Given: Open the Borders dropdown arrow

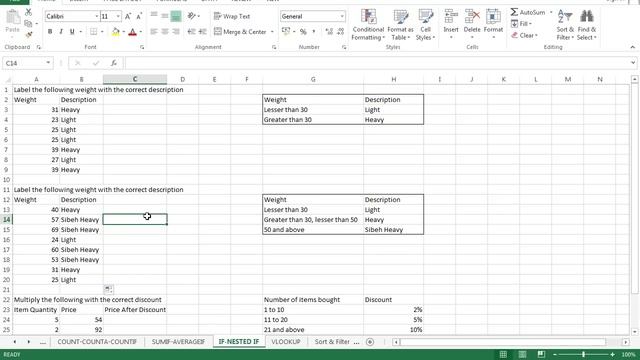Looking at the screenshot, I should pos(102,32).
